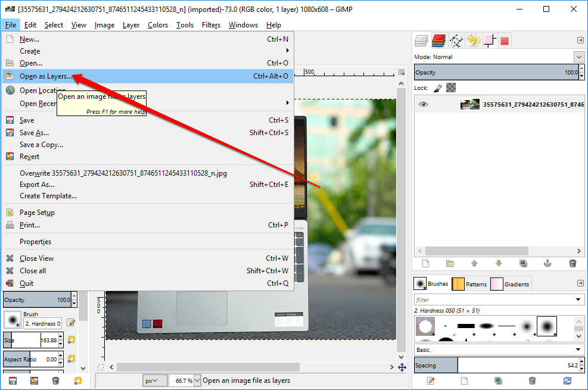Reset Aspect Ratio to brush default
The width and height of the screenshot is (588, 390).
(71, 359)
